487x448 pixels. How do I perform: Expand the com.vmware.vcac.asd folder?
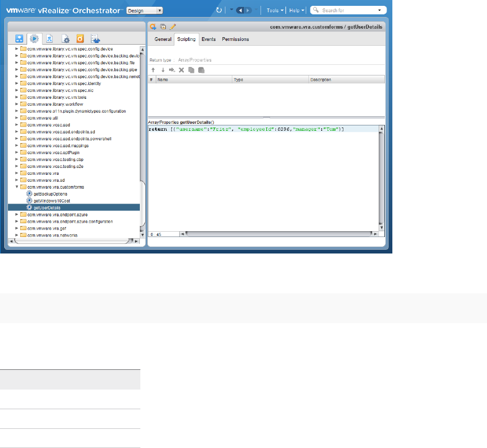click(17, 124)
